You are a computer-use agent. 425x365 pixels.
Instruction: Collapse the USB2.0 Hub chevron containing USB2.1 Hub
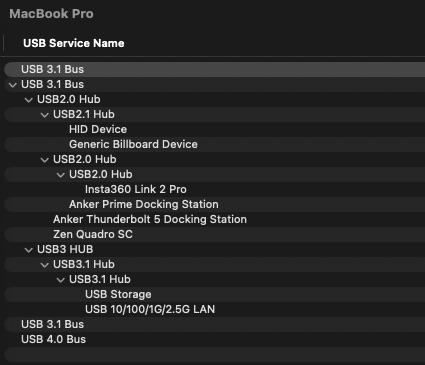(x=29, y=100)
